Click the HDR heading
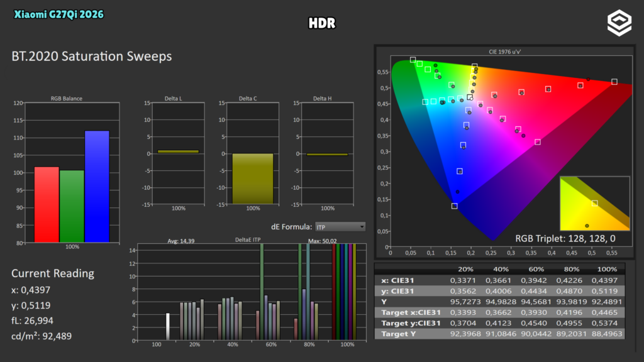 322,23
